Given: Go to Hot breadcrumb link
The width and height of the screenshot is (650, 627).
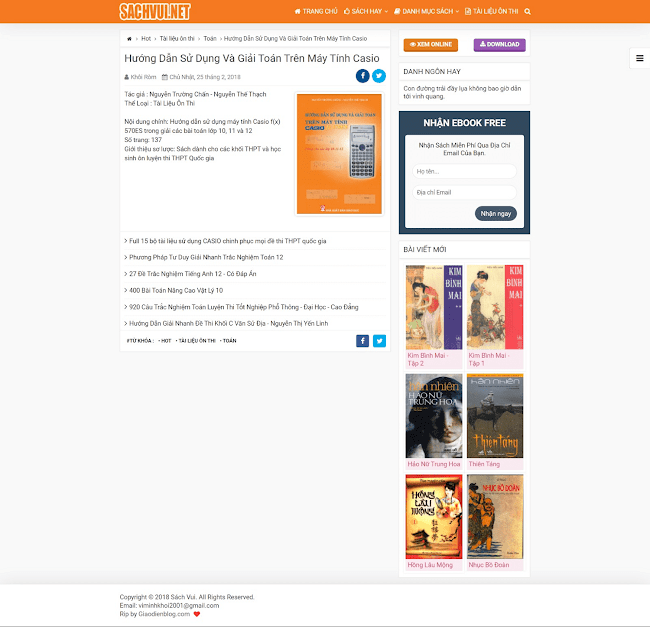Looking at the screenshot, I should [146, 39].
